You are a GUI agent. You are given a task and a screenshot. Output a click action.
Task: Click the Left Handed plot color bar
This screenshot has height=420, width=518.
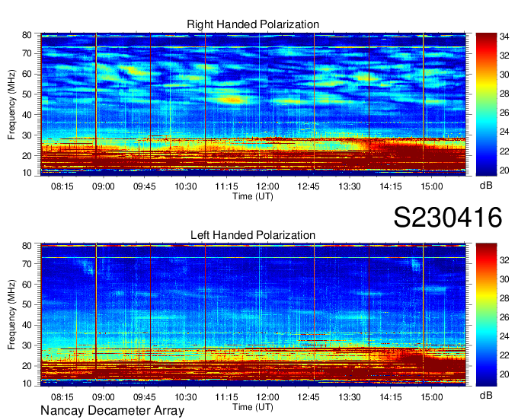point(486,314)
